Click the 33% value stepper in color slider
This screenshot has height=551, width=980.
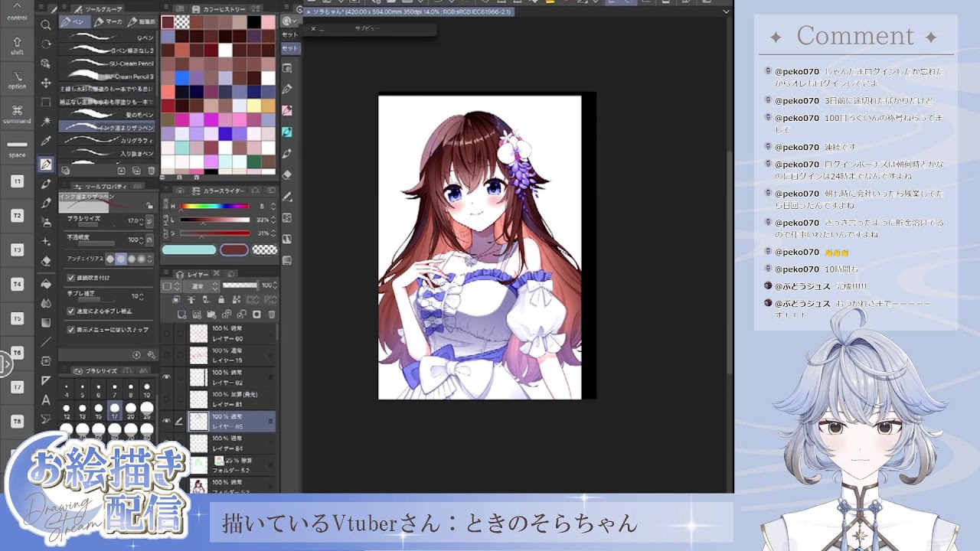pyautogui.click(x=273, y=220)
